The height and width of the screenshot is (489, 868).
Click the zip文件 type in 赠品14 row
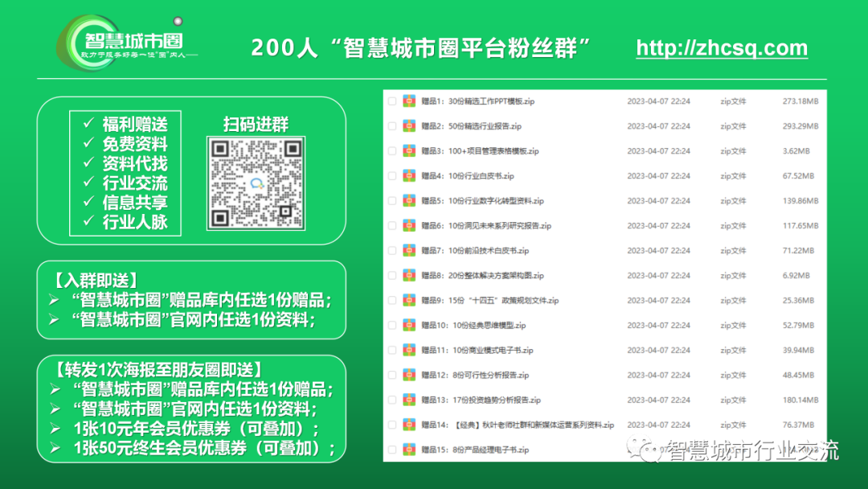[x=733, y=425]
